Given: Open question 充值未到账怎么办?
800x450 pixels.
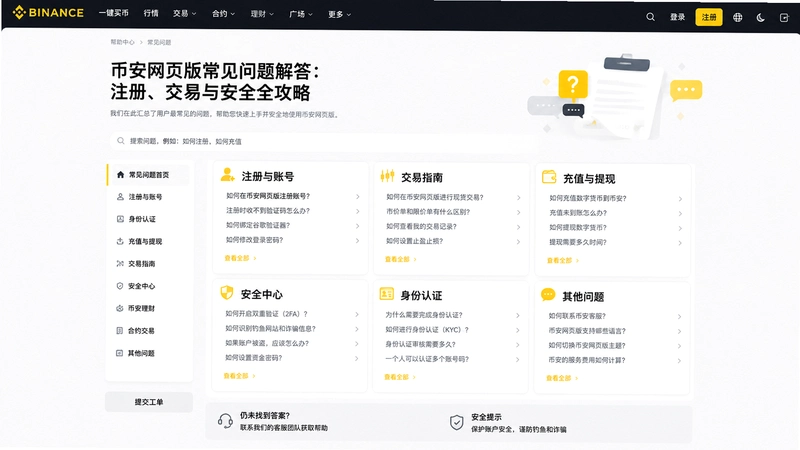Looking at the screenshot, I should pyautogui.click(x=578, y=213).
